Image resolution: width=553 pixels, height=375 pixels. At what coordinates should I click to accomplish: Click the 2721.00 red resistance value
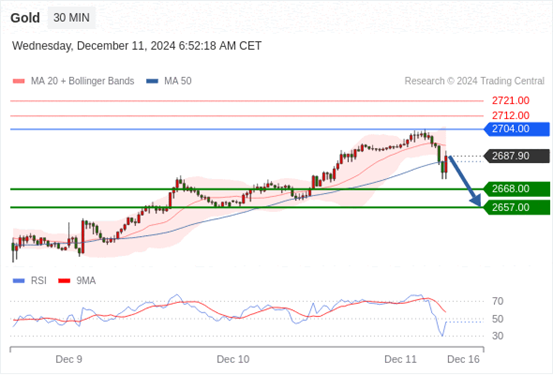pos(511,101)
